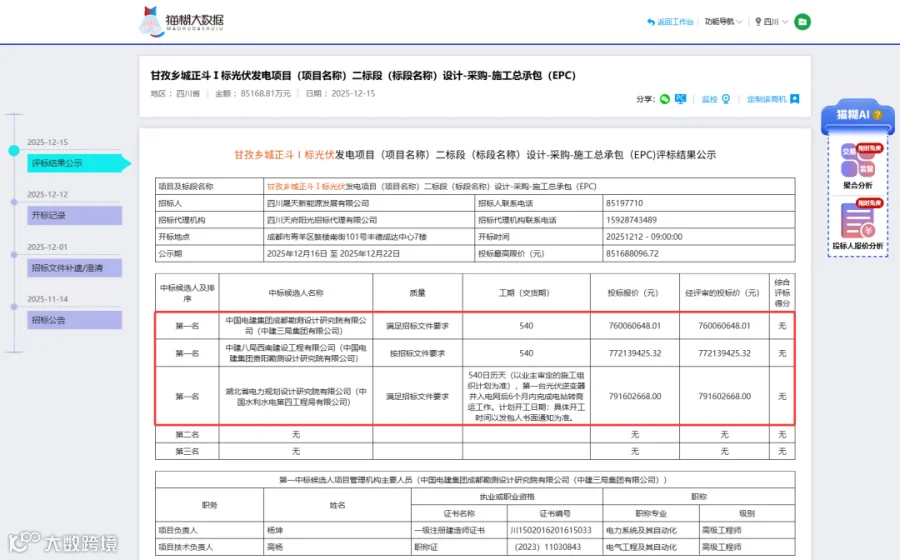Click the 第三名 row label
Viewport: 900px width, 560px height.
point(187,451)
